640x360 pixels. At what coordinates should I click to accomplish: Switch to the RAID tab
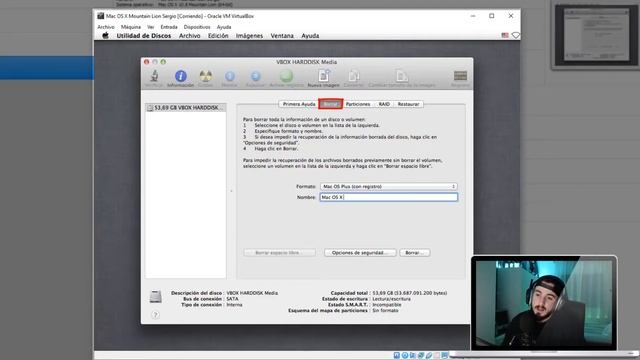click(x=384, y=104)
